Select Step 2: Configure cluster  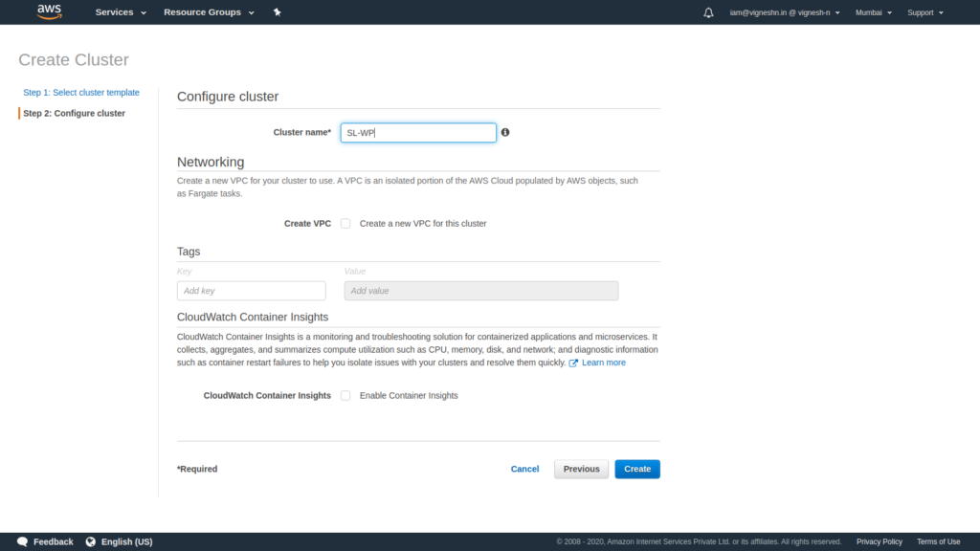click(x=75, y=113)
